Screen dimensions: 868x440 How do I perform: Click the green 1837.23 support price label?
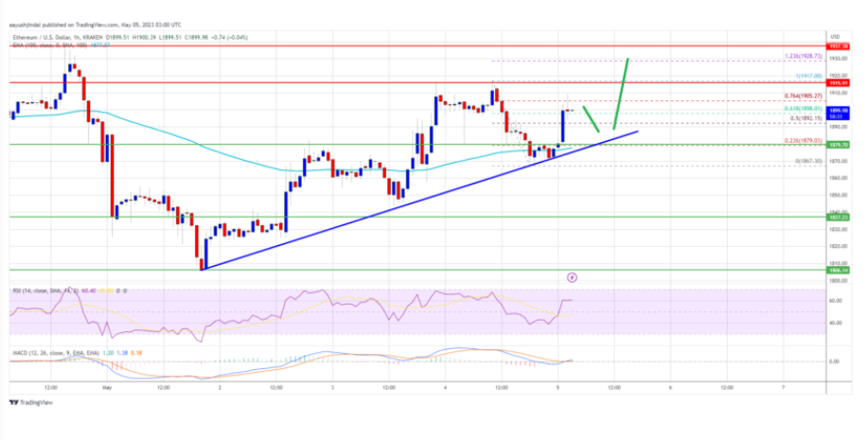838,217
